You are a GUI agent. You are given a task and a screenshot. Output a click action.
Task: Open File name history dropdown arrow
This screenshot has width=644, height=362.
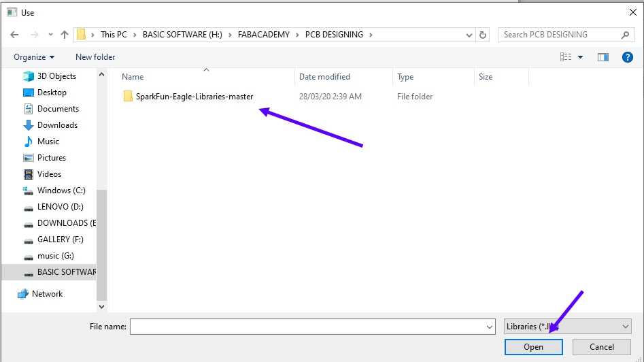pos(490,327)
